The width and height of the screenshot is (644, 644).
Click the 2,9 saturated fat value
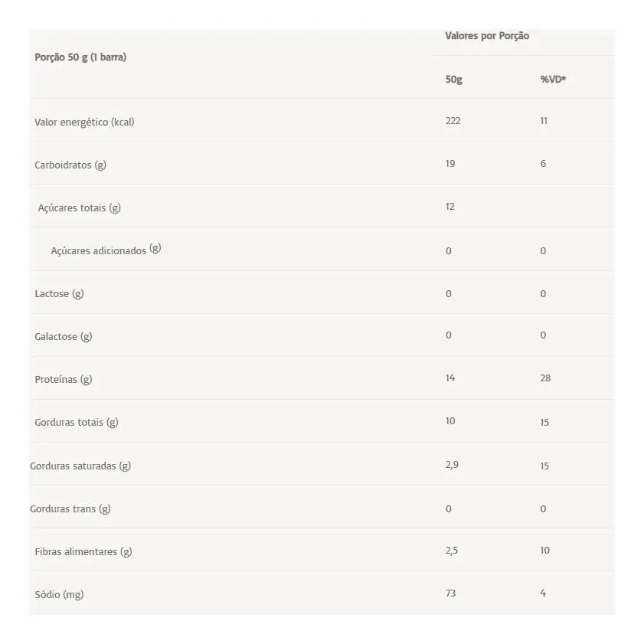pyautogui.click(x=452, y=465)
